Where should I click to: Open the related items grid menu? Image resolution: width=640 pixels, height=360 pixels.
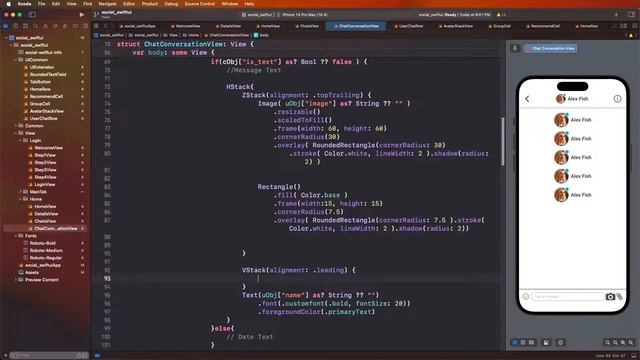pos(96,26)
